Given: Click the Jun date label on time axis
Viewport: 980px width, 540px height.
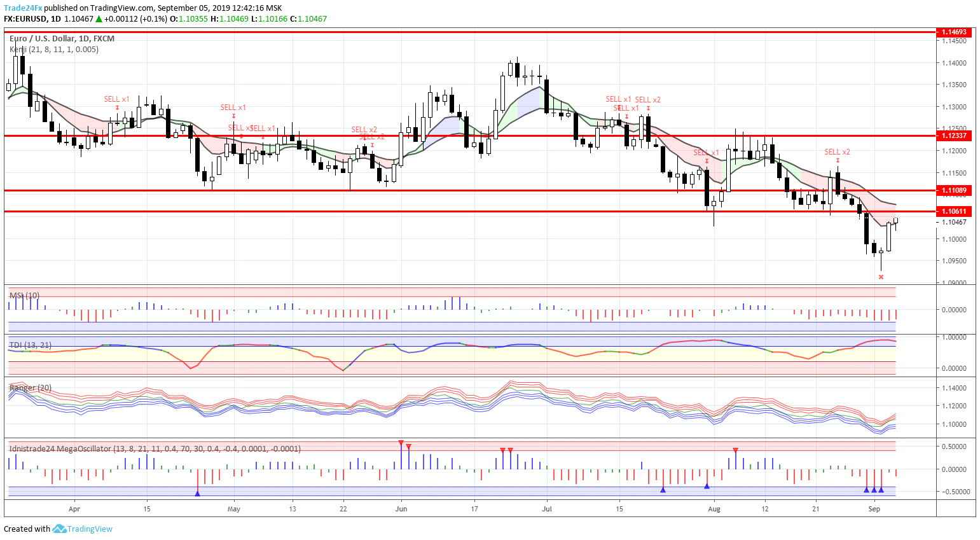Looking at the screenshot, I should tap(401, 509).
